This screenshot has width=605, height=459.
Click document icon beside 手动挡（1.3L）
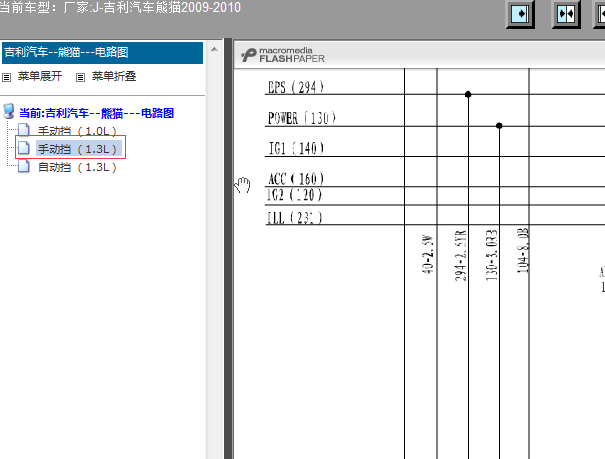coord(24,148)
